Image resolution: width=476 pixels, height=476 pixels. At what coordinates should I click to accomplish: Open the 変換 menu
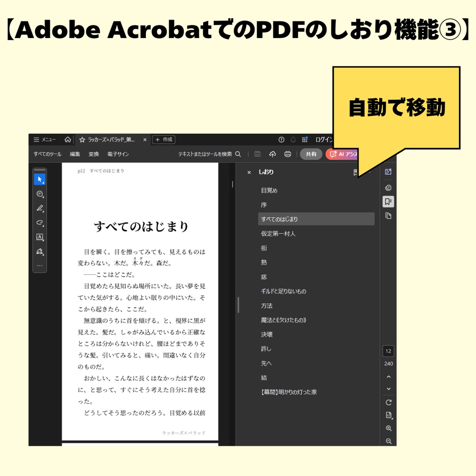(93, 154)
